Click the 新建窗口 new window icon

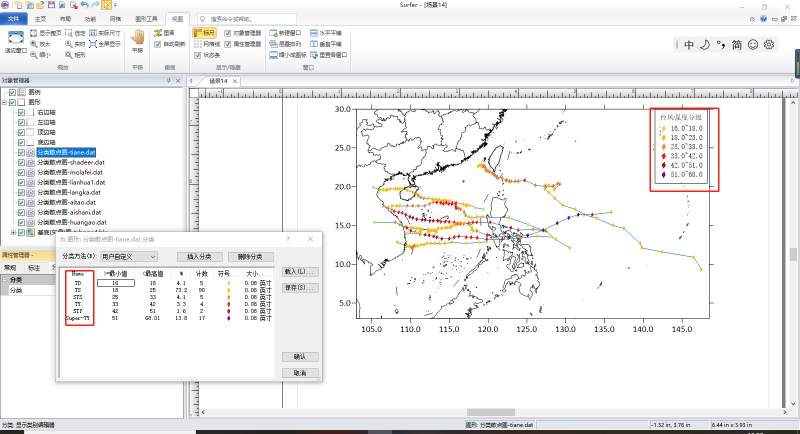coord(273,32)
